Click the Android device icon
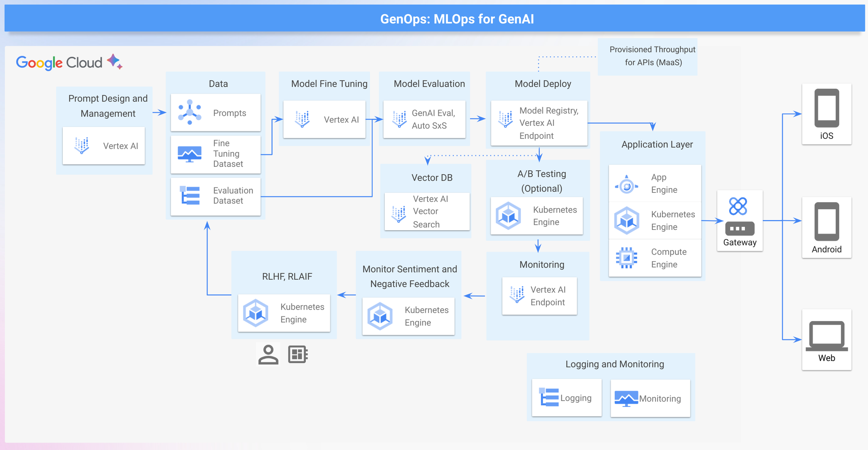 (x=827, y=222)
